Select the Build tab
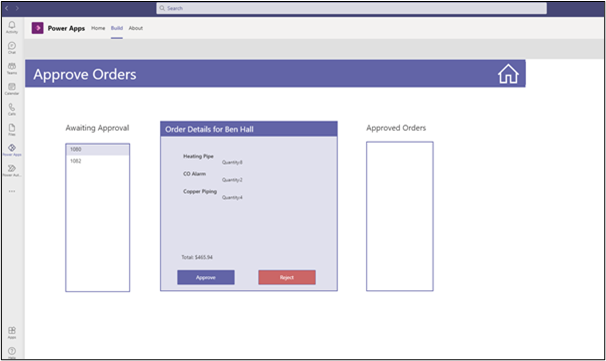The height and width of the screenshot is (361, 606). 117,28
